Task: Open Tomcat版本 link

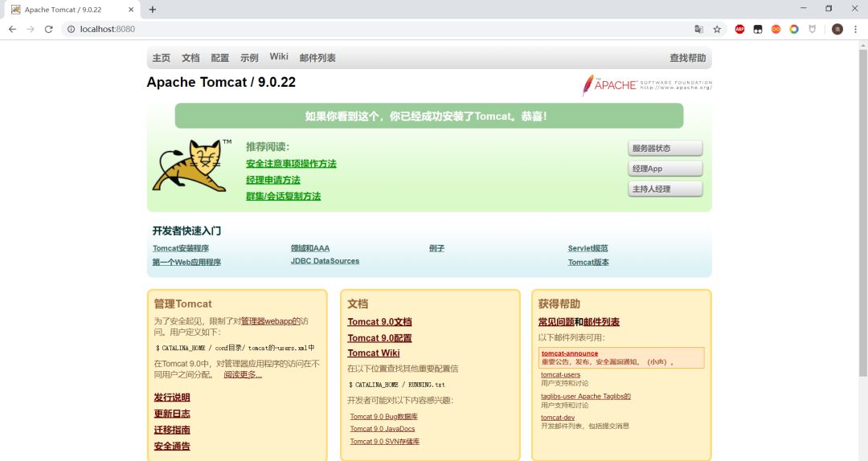Action: point(588,263)
